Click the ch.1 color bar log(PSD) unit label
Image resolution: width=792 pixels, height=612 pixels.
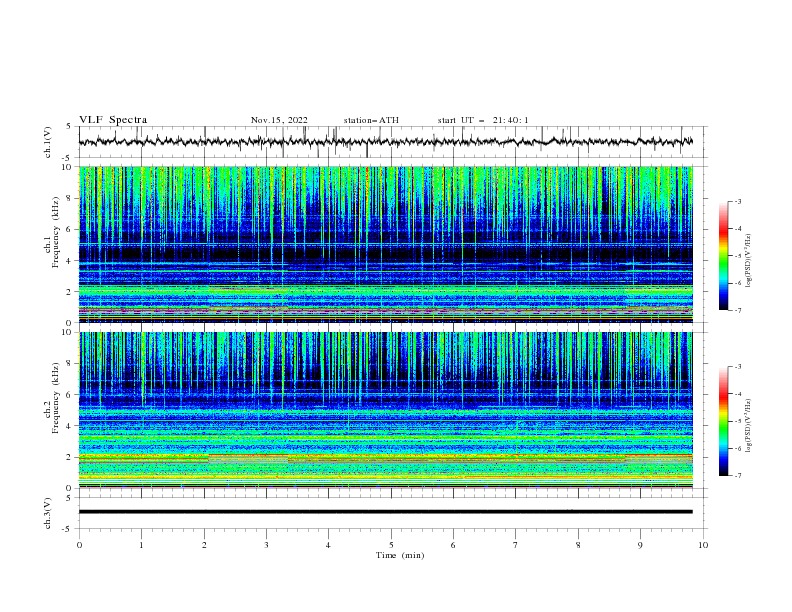click(x=749, y=261)
